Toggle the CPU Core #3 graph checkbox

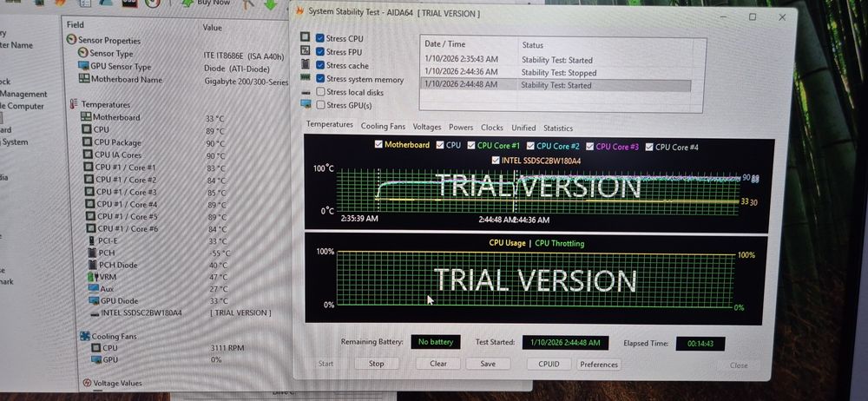(589, 146)
